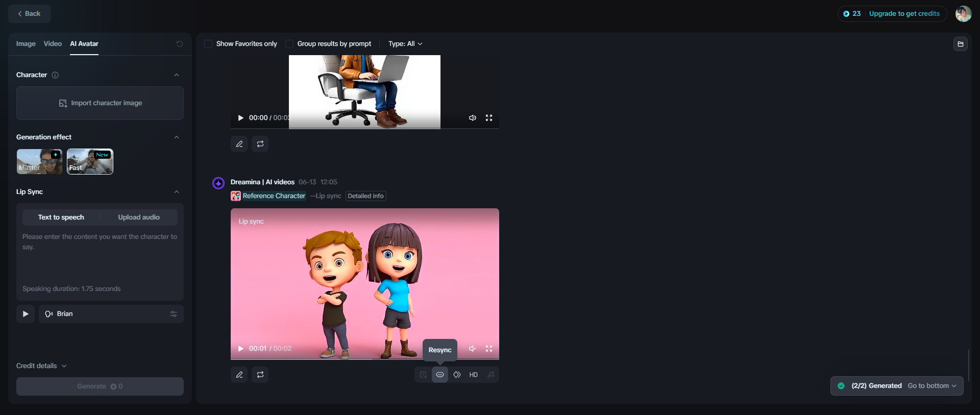Click regenerate icon below Lip sync video

click(x=260, y=375)
